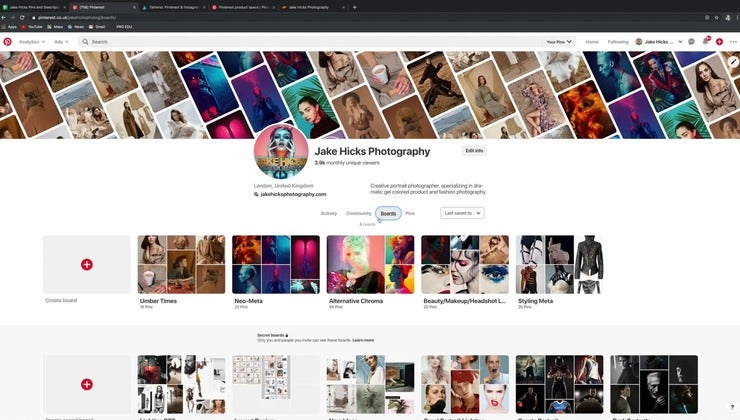Image resolution: width=740 pixels, height=420 pixels.
Task: Open the notifications bell icon
Action: (705, 42)
